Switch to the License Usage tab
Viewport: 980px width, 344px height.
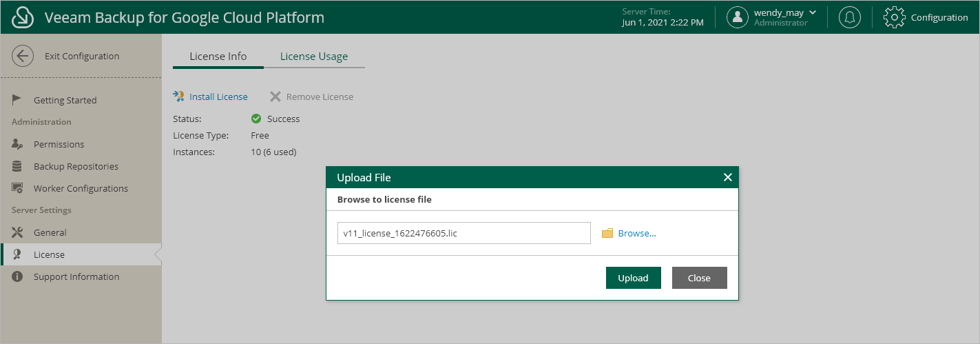(313, 57)
